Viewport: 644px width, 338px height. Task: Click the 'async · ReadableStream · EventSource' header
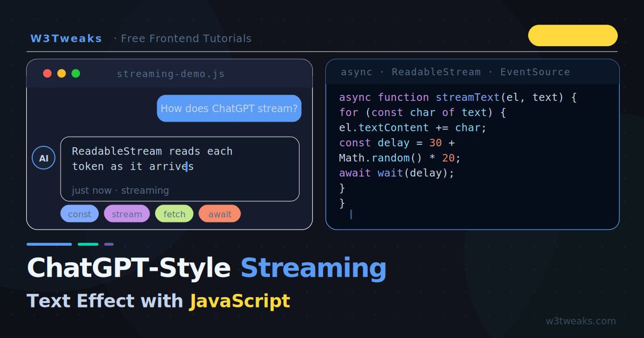(455, 72)
